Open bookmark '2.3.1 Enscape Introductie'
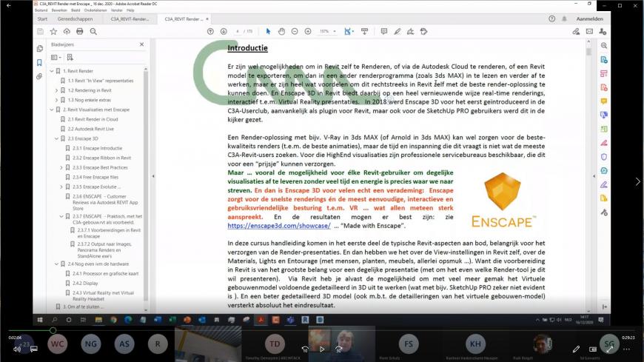This screenshot has width=644, height=362. coord(97,148)
